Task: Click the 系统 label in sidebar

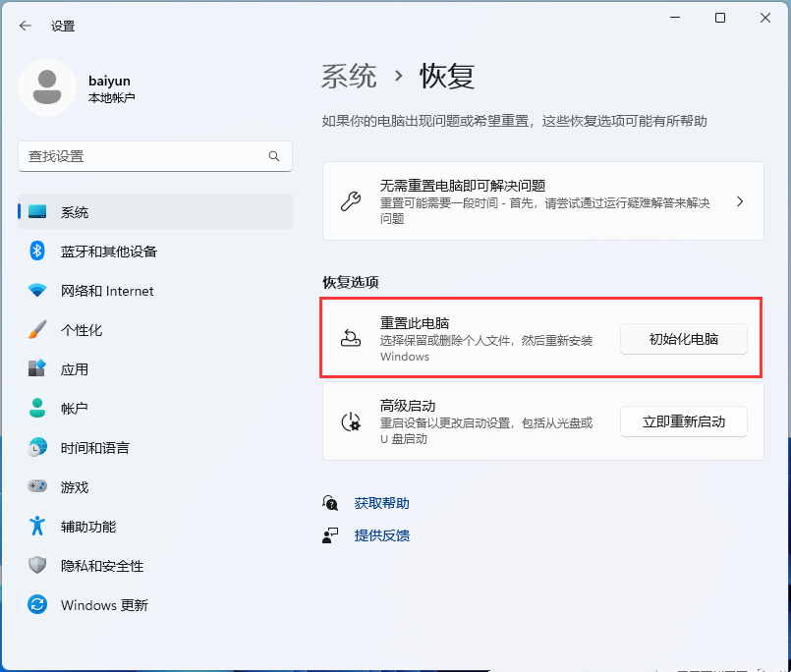Action: (x=74, y=212)
